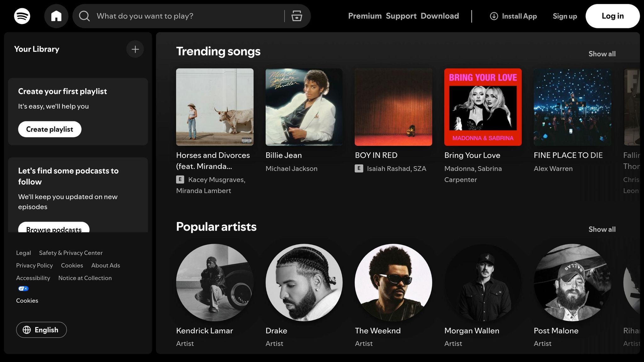Open the Support page
644x362 pixels.
click(x=401, y=16)
